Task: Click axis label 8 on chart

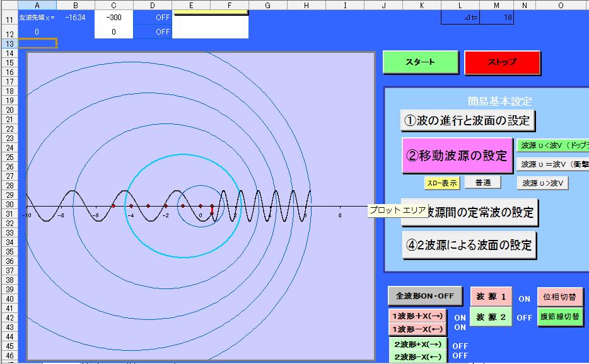Action: pos(340,215)
